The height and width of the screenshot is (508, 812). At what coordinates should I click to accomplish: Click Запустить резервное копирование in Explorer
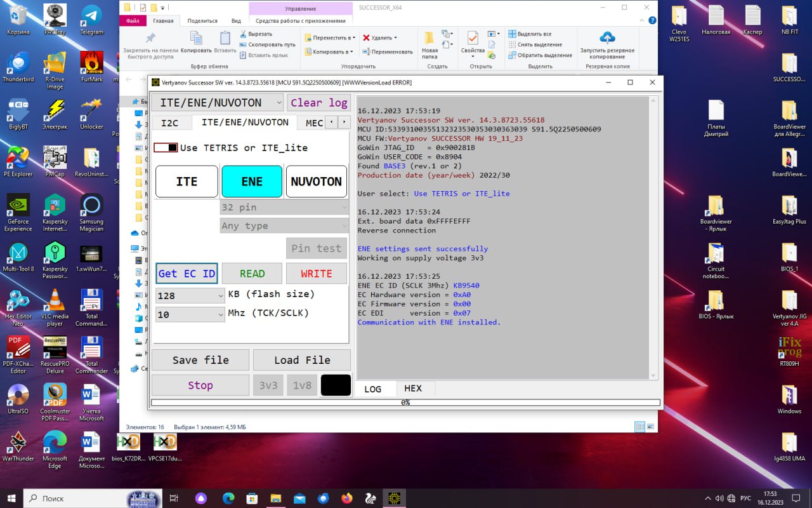(607, 44)
